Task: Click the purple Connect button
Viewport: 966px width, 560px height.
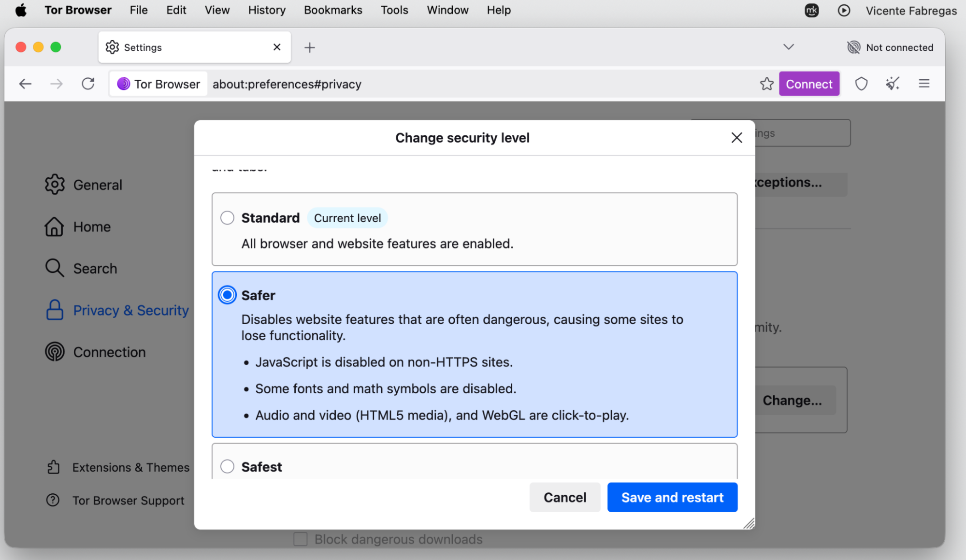Action: [809, 84]
